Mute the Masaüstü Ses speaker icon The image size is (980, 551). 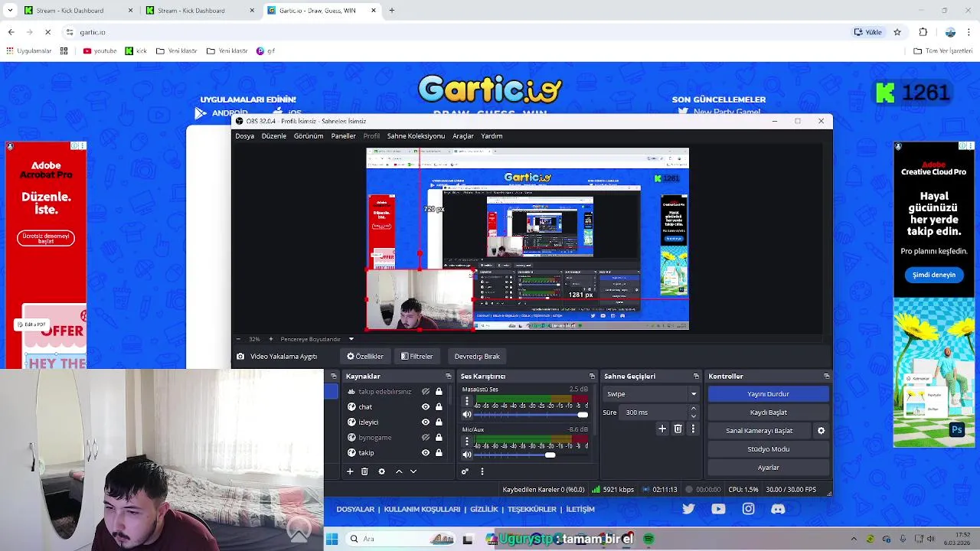(x=467, y=415)
